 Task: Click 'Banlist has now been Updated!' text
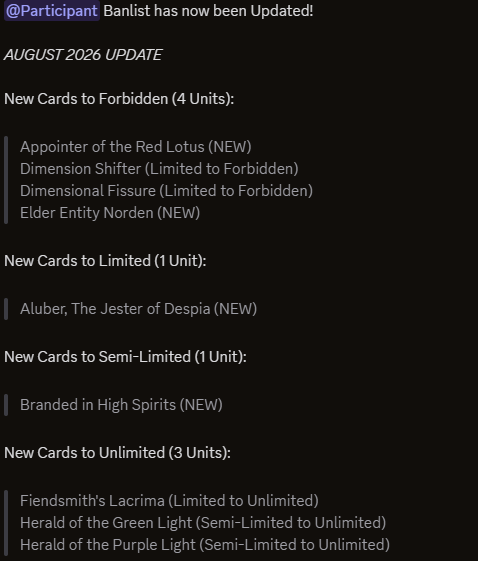[208, 11]
